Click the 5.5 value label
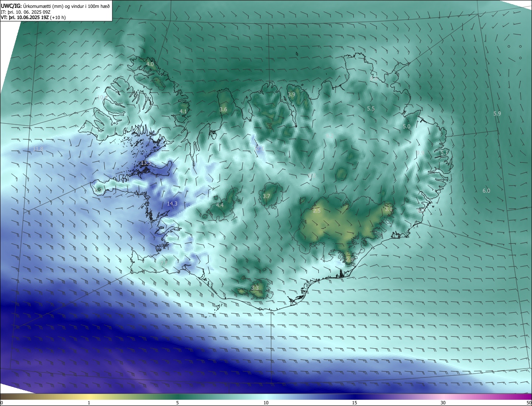Image resolution: width=532 pixels, height=406 pixels. tap(371, 108)
